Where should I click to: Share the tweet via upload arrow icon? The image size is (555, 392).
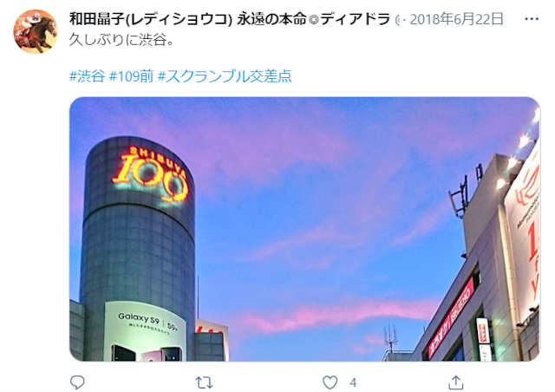pyautogui.click(x=456, y=382)
